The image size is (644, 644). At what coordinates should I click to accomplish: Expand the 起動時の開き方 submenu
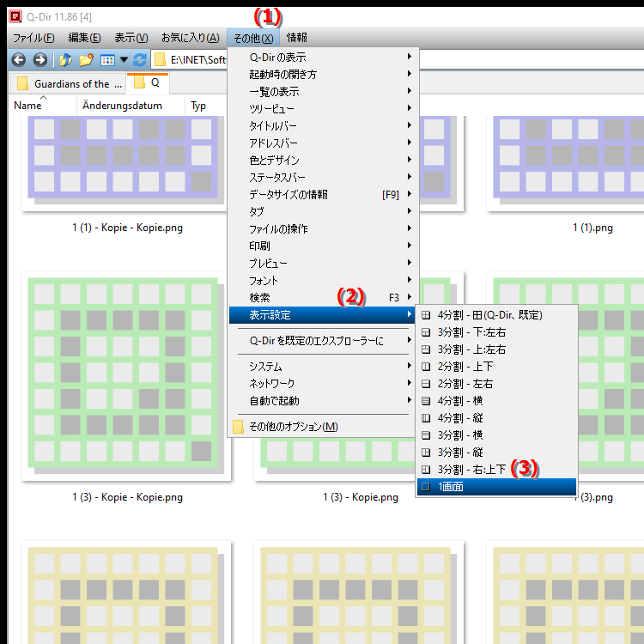point(323,75)
